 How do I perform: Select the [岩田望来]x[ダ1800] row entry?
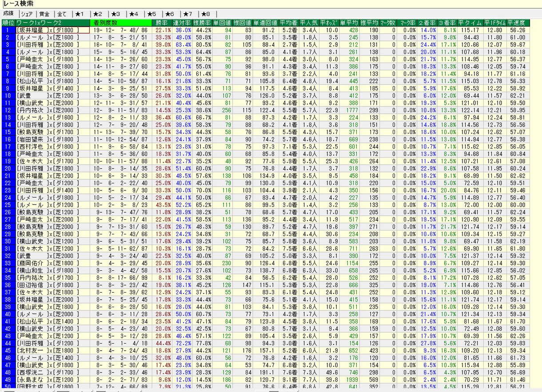coord(53,139)
